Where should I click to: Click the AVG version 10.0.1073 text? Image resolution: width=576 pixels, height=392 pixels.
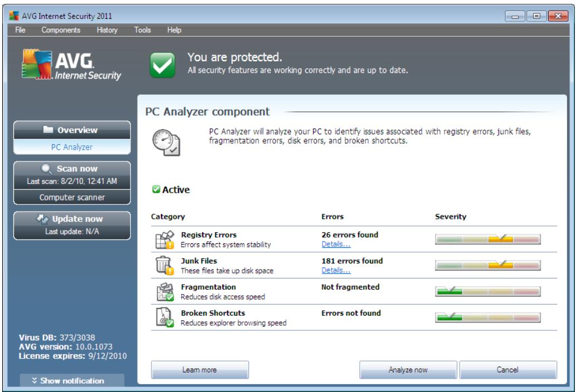click(66, 347)
